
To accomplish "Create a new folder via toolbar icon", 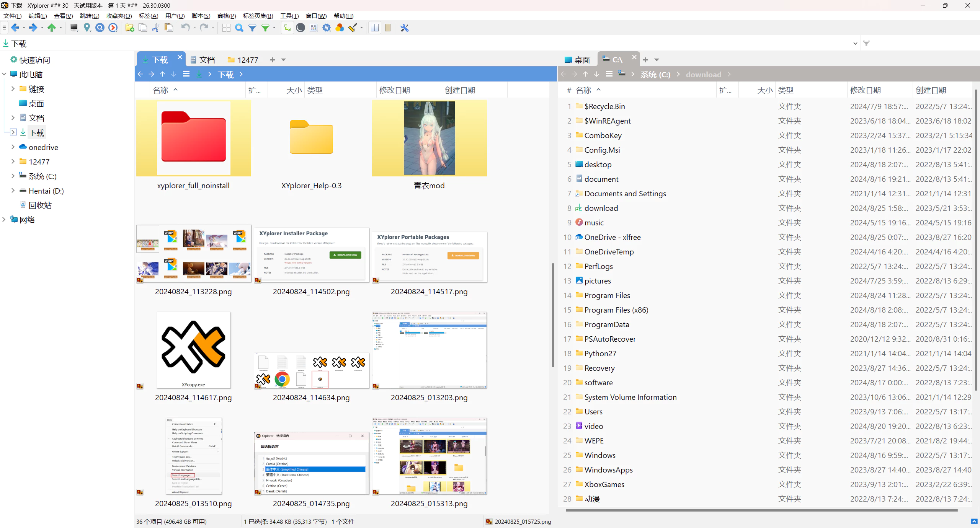I will click(x=130, y=28).
